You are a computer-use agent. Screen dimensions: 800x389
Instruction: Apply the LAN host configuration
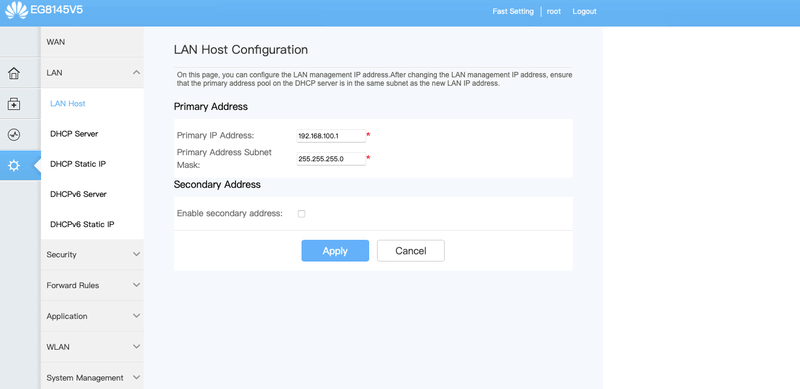[335, 251]
